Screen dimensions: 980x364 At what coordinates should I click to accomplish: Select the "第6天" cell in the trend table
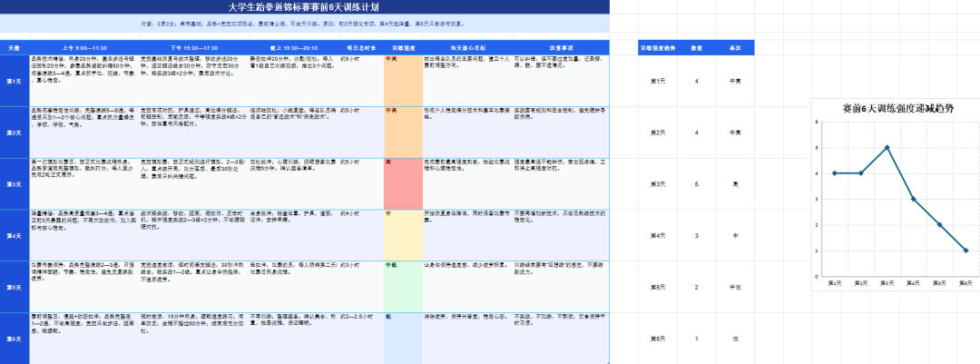tap(658, 339)
